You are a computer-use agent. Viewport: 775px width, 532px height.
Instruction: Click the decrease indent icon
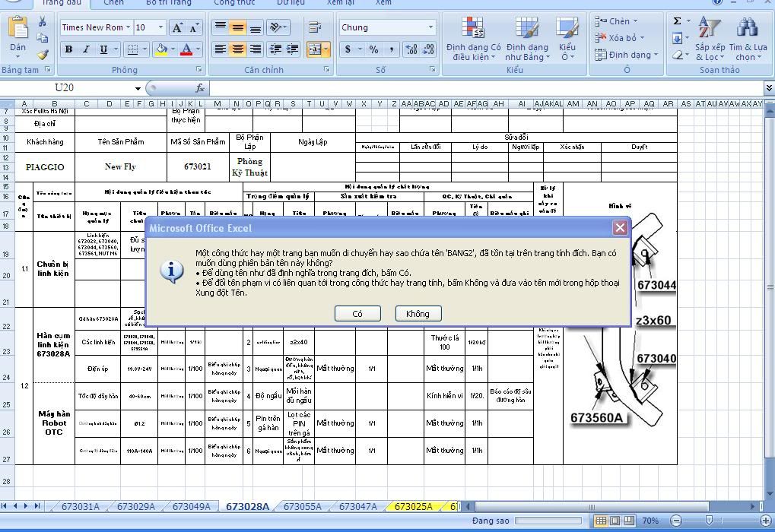pos(275,49)
